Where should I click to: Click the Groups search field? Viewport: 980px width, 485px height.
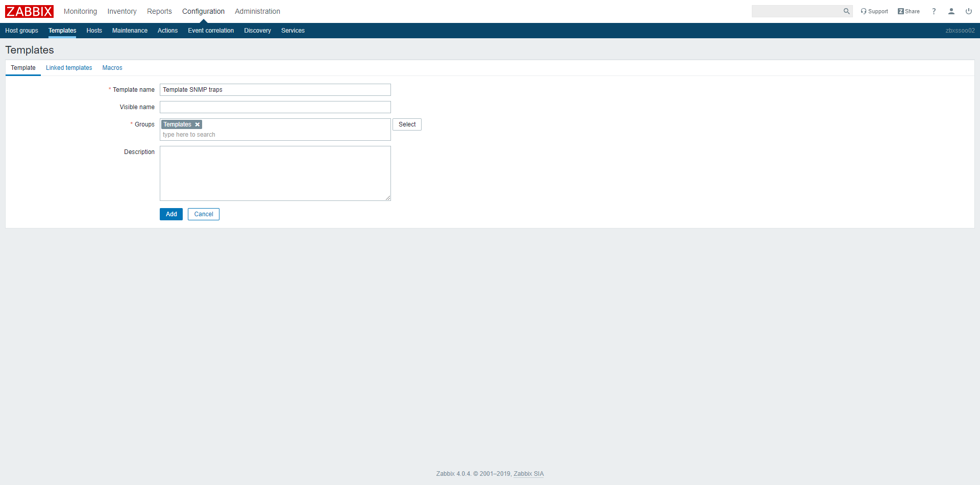pos(275,135)
